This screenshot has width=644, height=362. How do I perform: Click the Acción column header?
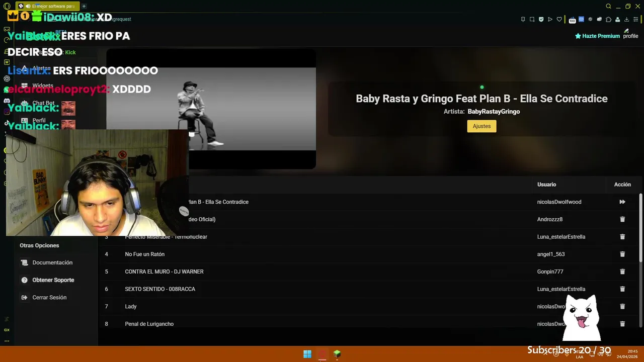coord(622,185)
